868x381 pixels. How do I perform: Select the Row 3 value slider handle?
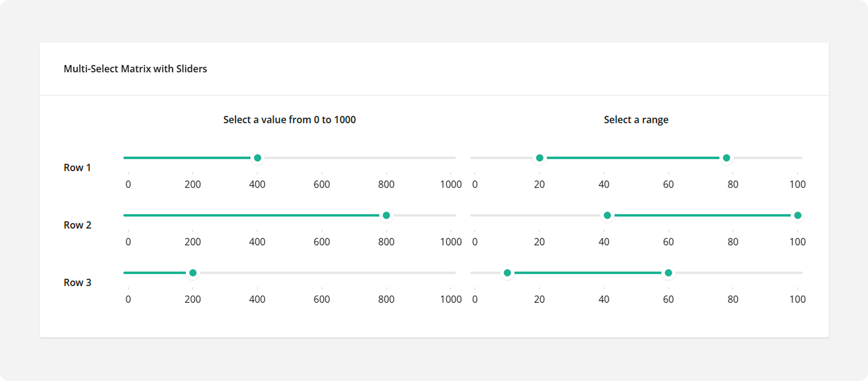click(x=193, y=273)
